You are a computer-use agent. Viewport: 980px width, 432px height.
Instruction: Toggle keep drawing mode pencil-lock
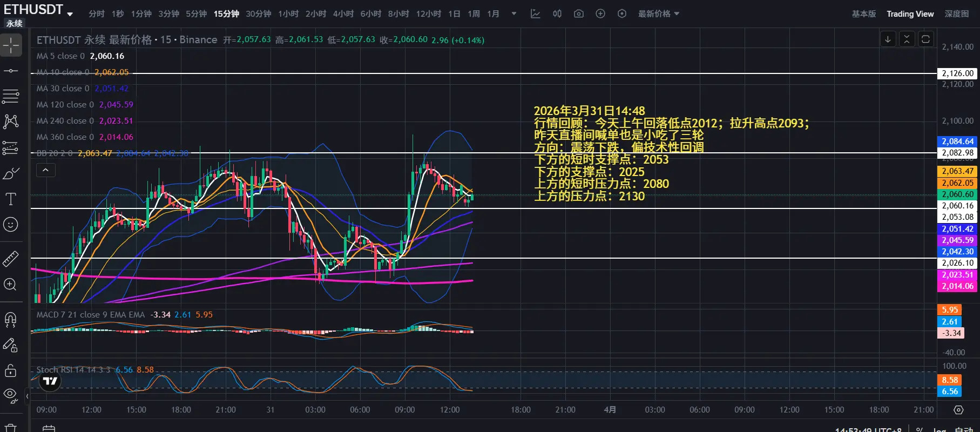(x=11, y=345)
